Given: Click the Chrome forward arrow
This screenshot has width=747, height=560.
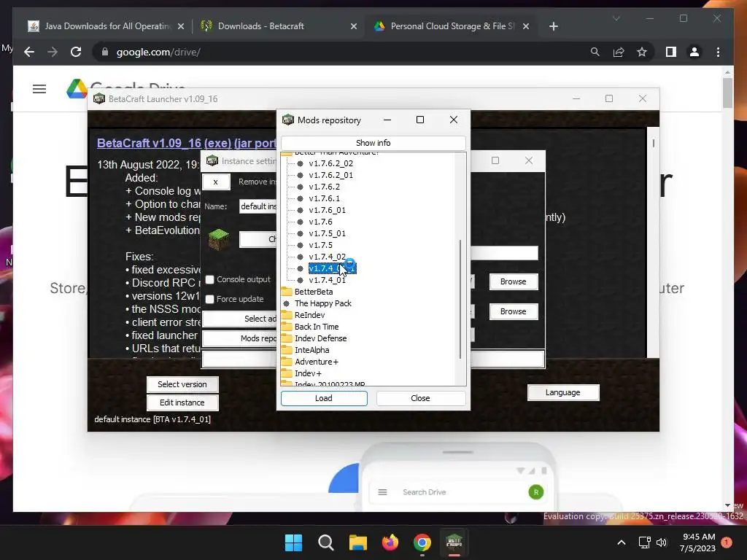Looking at the screenshot, I should click(53, 52).
